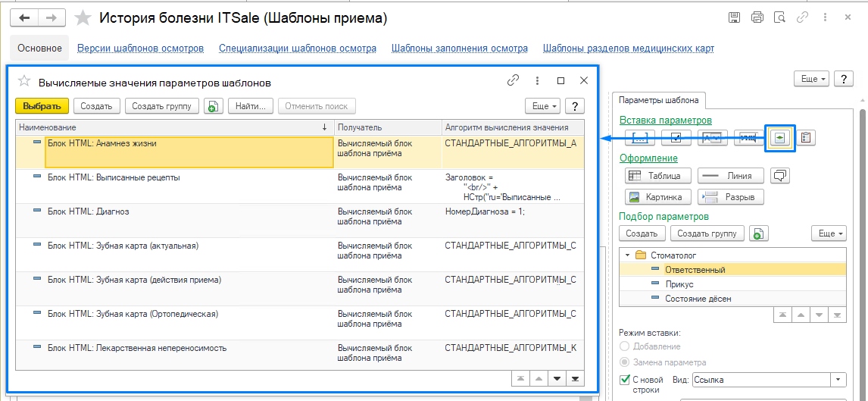
Task: Select row Блок HTML: Диагноз
Action: pyautogui.click(x=299, y=221)
